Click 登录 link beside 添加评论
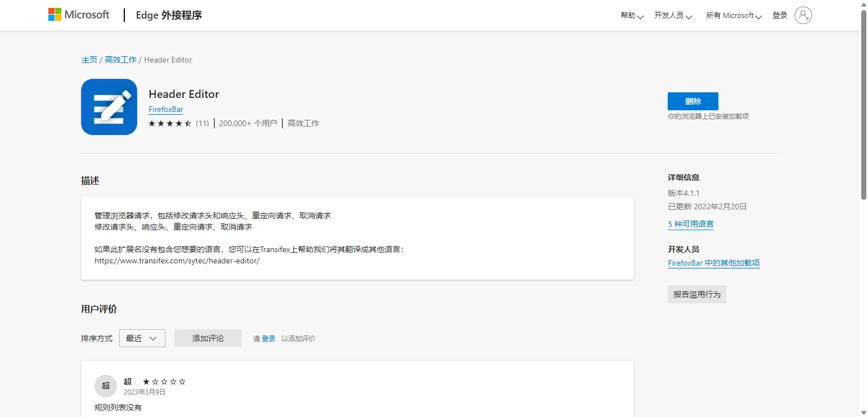Viewport: 868px width, 417px height. pos(268,339)
